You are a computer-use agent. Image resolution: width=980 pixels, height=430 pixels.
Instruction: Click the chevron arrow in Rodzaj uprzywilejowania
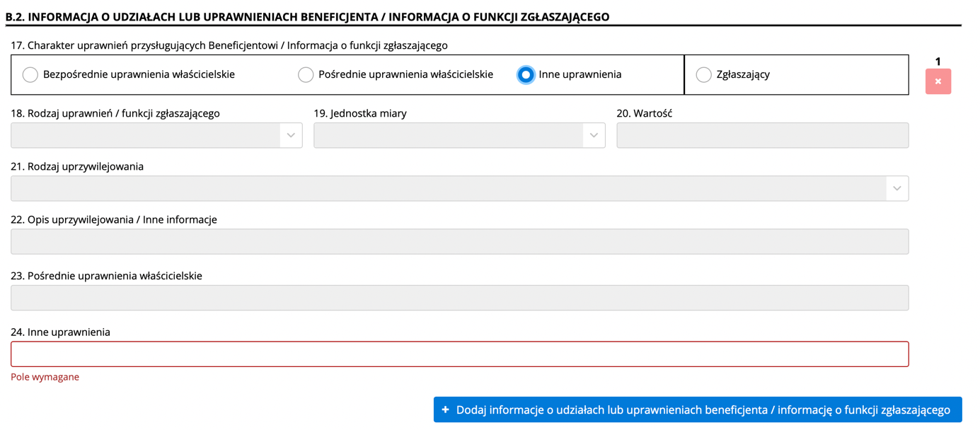tap(897, 189)
